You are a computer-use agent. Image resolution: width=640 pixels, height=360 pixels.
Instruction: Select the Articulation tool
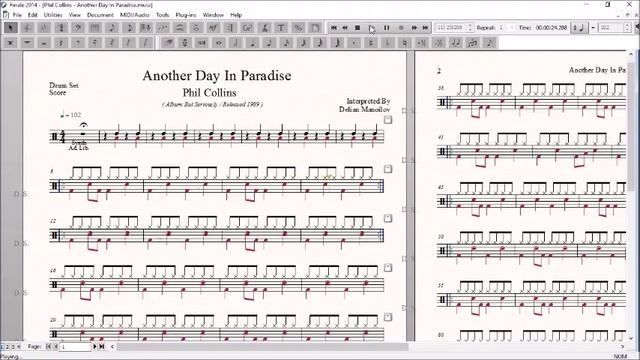pos(196,28)
